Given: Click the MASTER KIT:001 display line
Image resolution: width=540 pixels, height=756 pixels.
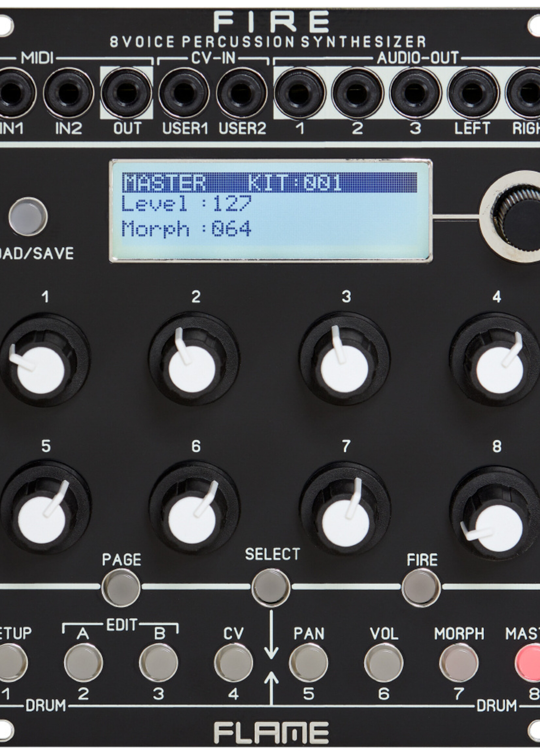Looking at the screenshot, I should [x=270, y=182].
